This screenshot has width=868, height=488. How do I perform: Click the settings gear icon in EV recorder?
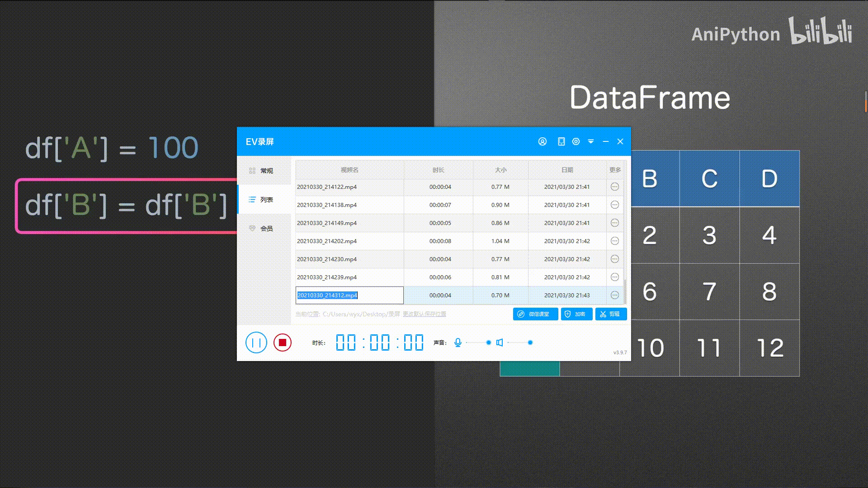576,141
